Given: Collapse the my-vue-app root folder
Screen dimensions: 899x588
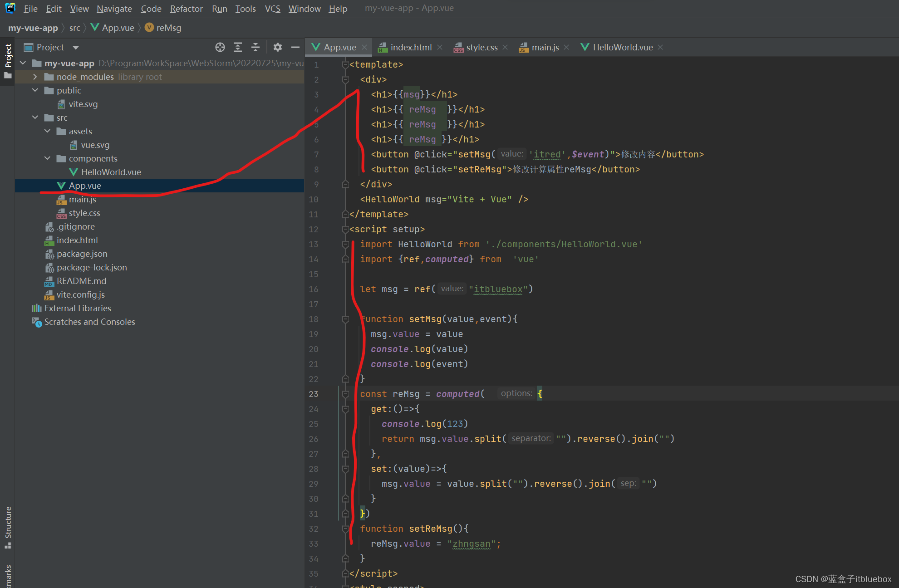Looking at the screenshot, I should click(x=23, y=63).
